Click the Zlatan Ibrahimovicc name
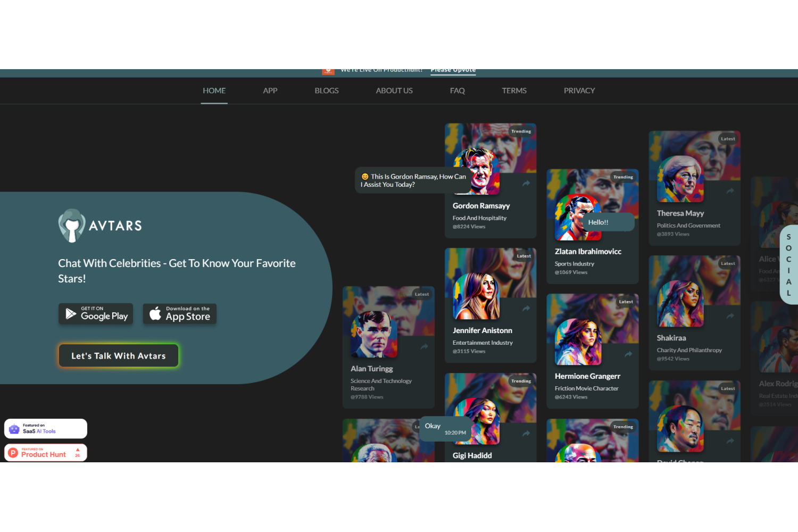 coord(588,252)
